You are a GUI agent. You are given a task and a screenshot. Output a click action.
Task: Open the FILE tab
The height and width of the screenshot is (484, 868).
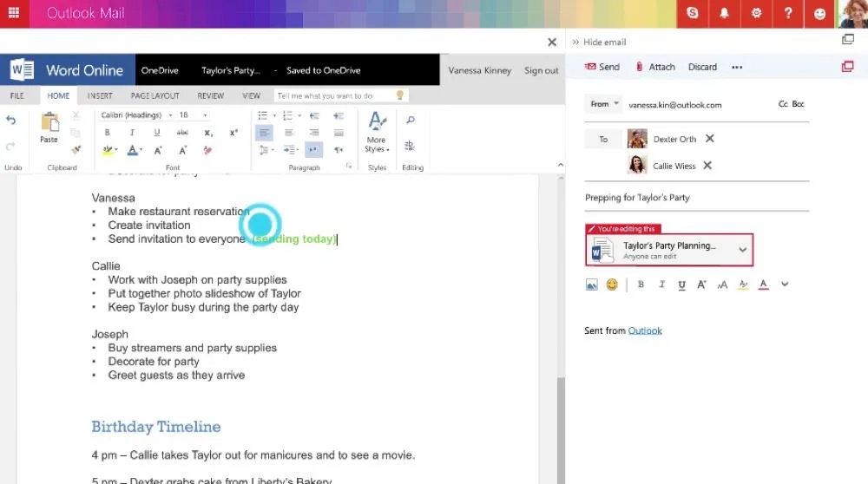(x=17, y=95)
